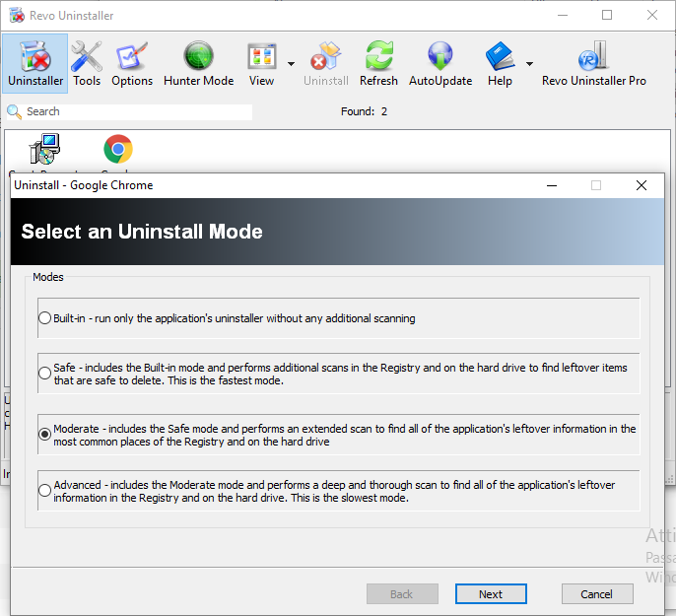This screenshot has height=616, width=676.
Task: Click 'Select an Uninstall Mode' heading
Action: pos(142,232)
